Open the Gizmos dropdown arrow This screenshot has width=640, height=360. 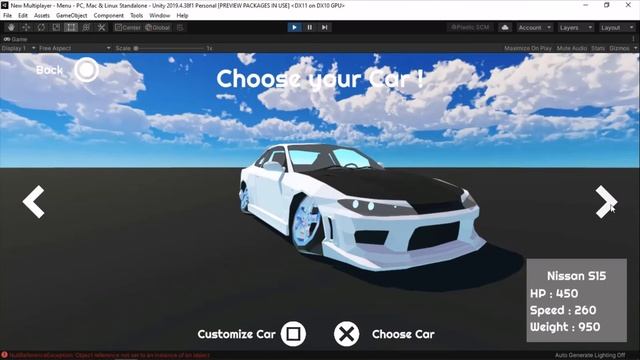pos(635,48)
